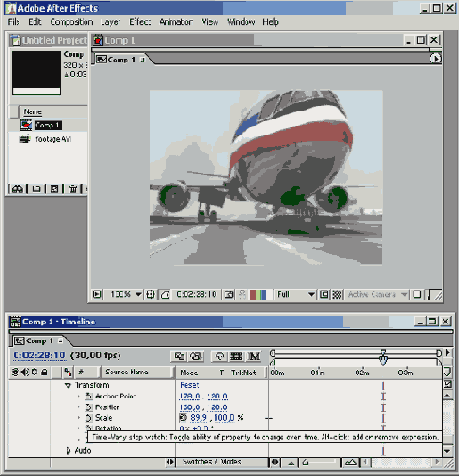This screenshot has height=476, width=459.
Task: Expand the Audio property group
Action: point(69,450)
